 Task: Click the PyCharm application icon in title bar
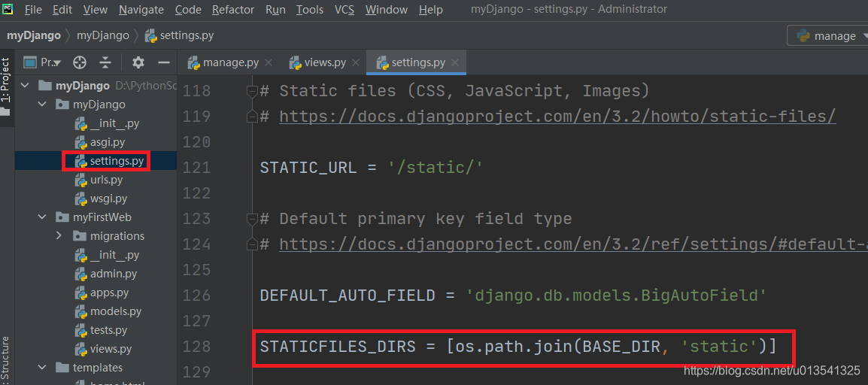pos(8,8)
